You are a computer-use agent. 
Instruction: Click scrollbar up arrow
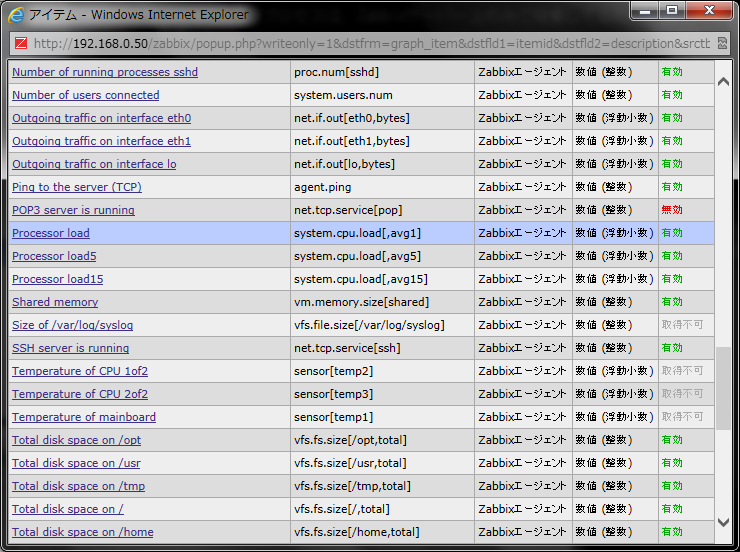click(x=723, y=82)
